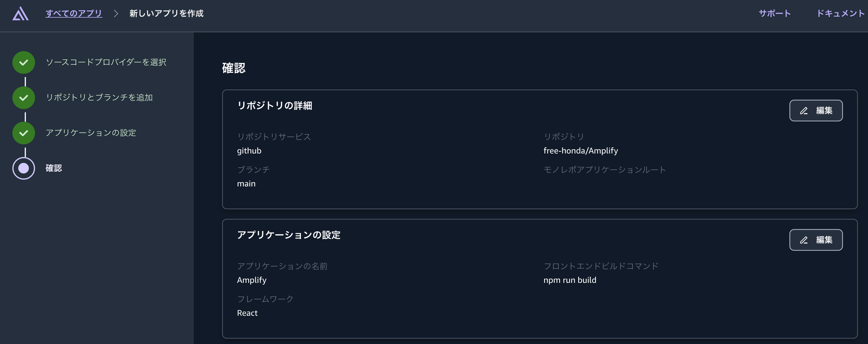Screen dimensions: 868x344
Task: Click the main branch value
Action: tap(246, 183)
